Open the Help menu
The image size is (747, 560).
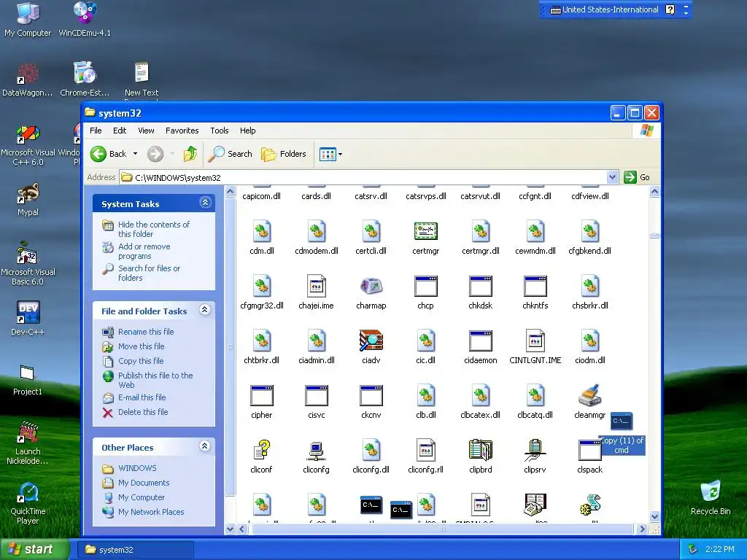[x=248, y=131]
